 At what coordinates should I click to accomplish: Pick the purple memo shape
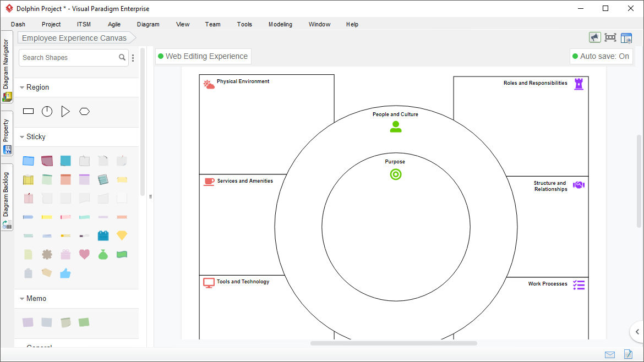28,322
